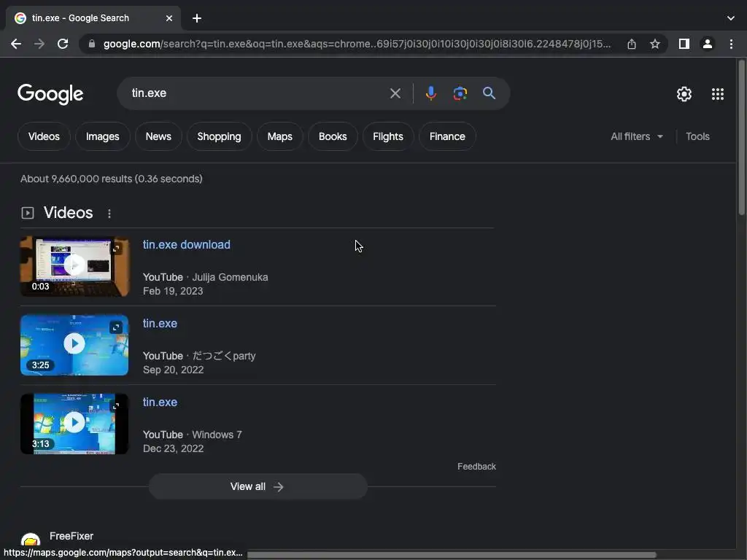
Task: Open search Tools
Action: coord(697,136)
